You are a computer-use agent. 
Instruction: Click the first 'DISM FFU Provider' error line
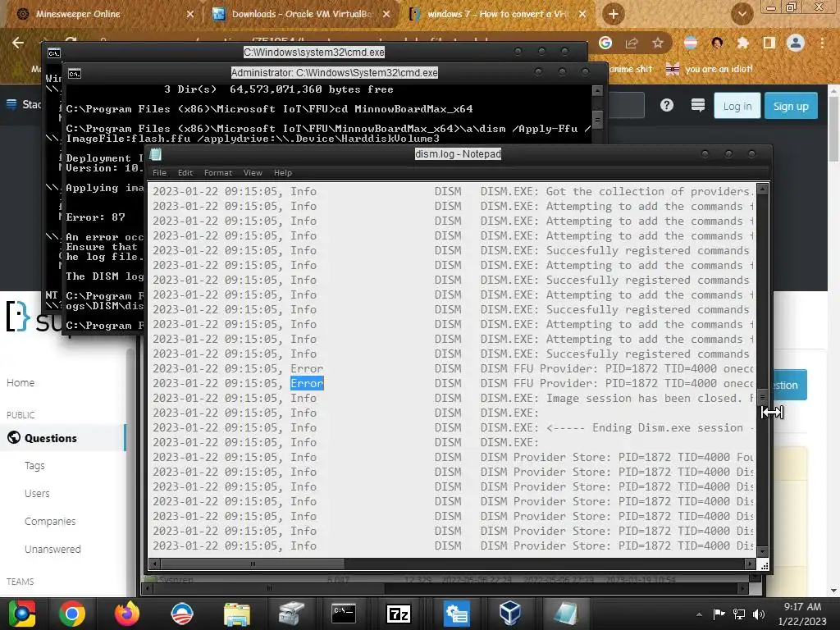pos(453,368)
